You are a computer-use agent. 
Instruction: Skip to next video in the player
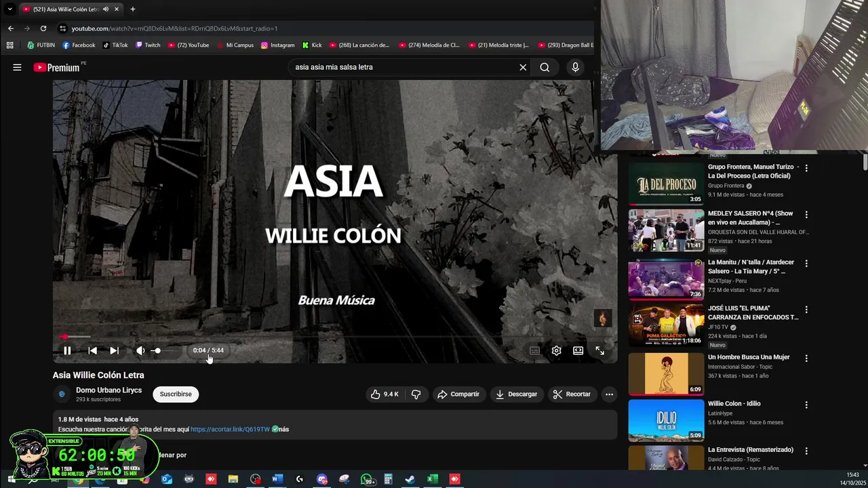tap(114, 350)
